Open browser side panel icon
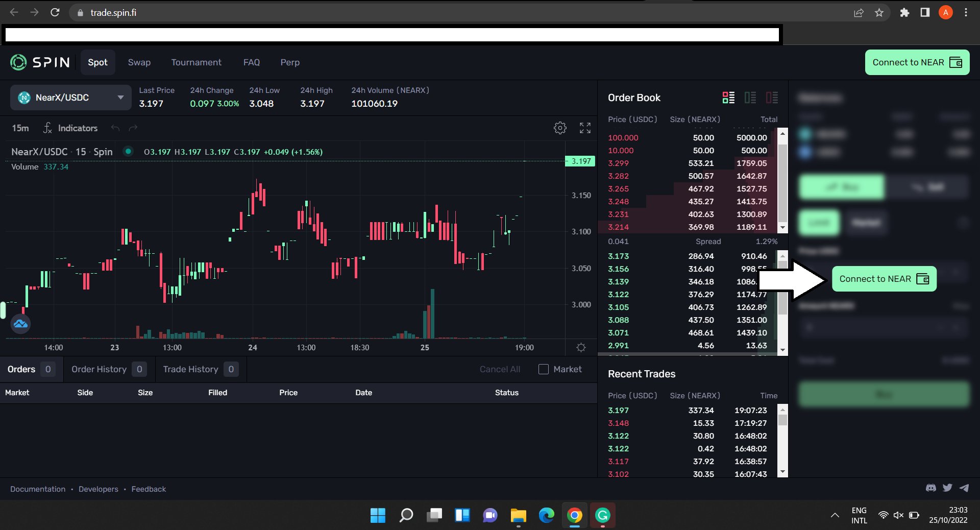 coord(925,13)
